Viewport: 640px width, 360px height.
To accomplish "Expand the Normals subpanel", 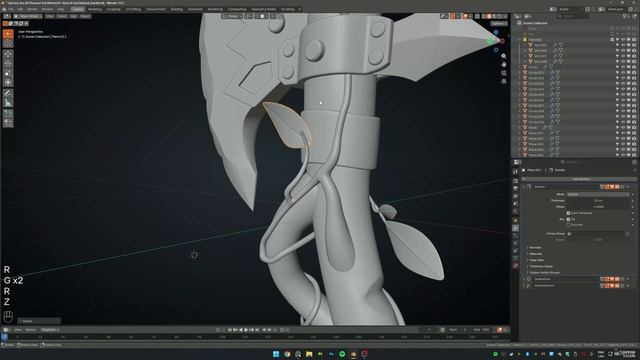I will pos(534,248).
